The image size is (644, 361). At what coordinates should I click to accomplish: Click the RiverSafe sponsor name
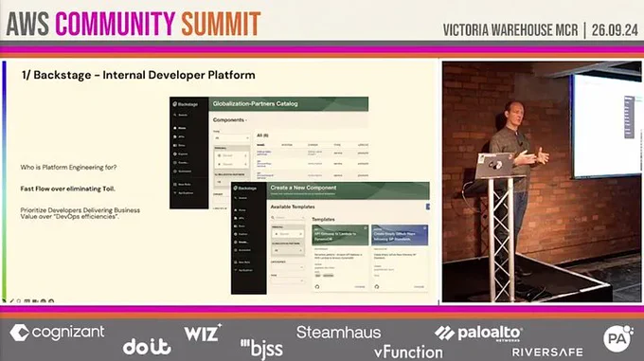[x=547, y=352]
